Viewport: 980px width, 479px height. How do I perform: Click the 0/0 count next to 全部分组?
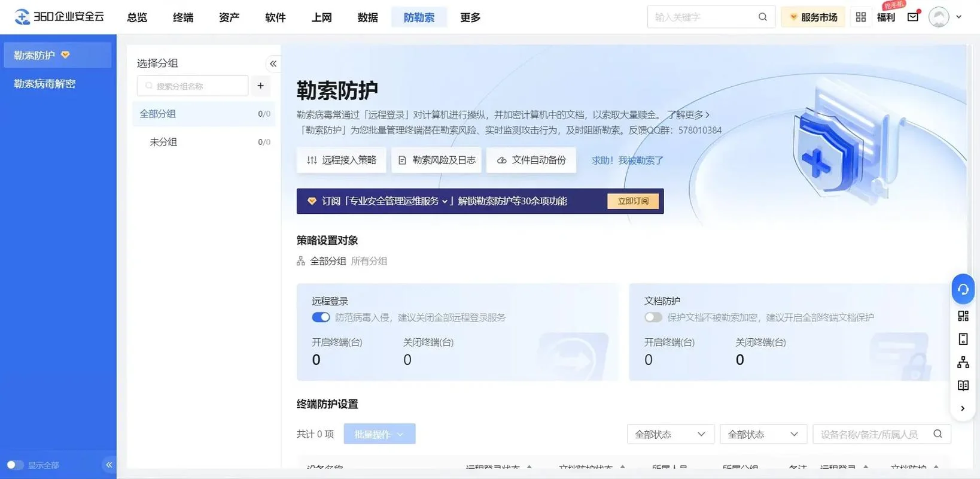tap(264, 114)
